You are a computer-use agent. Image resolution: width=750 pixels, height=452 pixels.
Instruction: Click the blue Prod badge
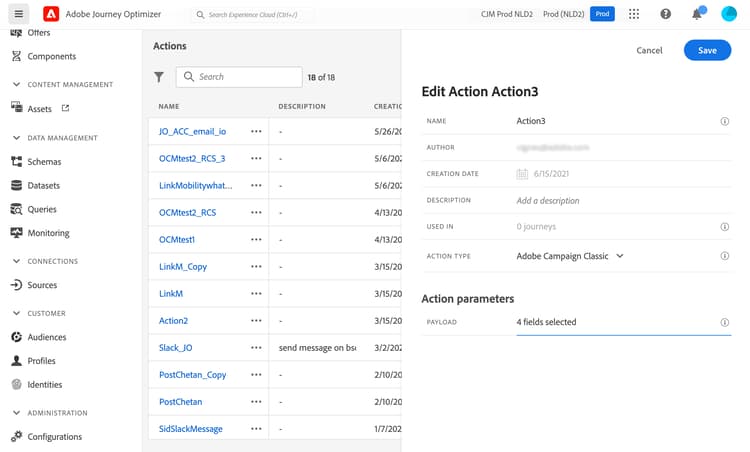602,14
